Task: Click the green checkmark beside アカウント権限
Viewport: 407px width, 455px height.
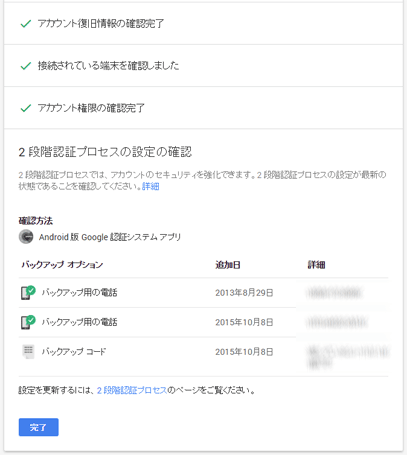Action: (x=26, y=108)
